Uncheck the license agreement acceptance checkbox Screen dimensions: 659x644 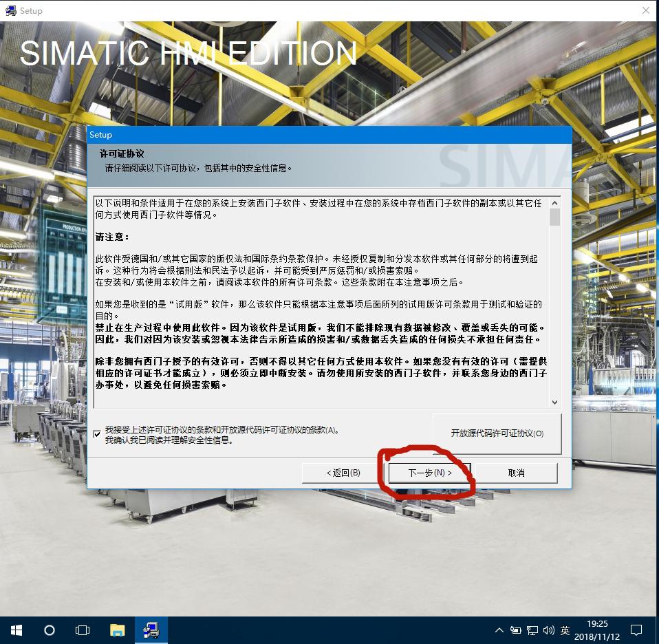coord(97,433)
